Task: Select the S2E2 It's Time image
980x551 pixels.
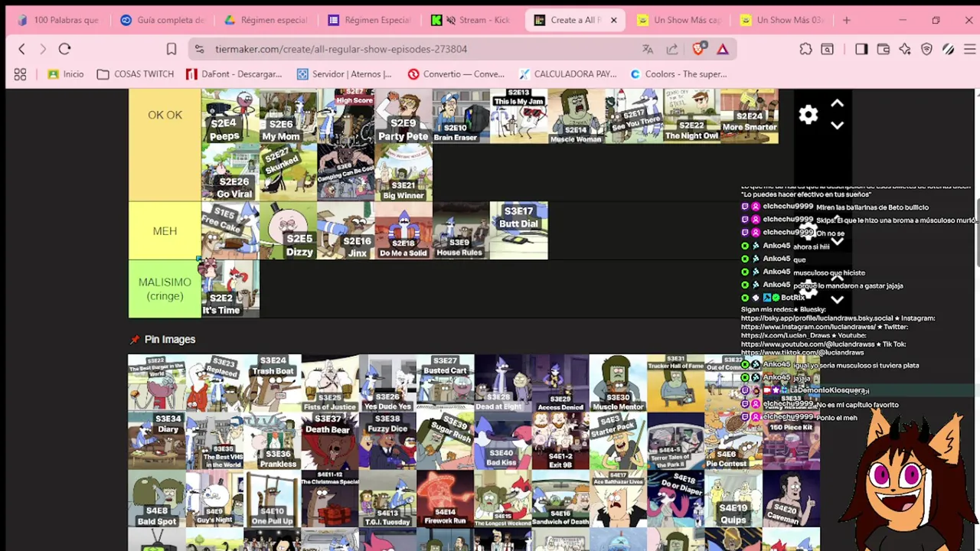Action: pyautogui.click(x=230, y=289)
